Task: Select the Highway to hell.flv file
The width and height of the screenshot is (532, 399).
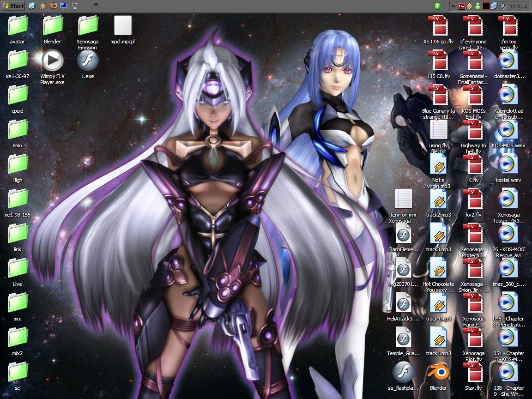Action: [x=473, y=137]
